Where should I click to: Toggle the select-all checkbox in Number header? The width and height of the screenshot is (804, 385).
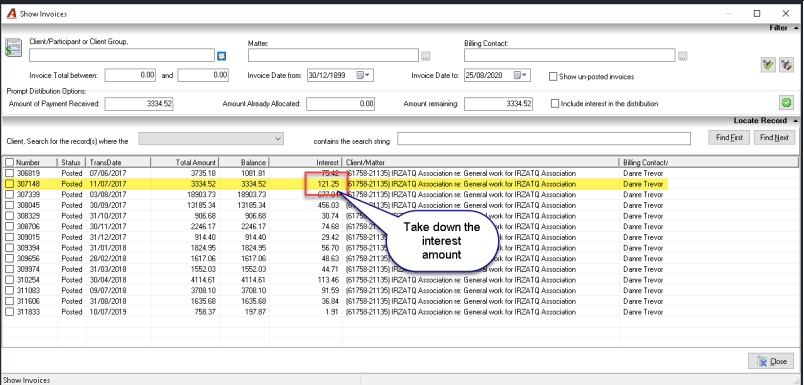coord(10,163)
